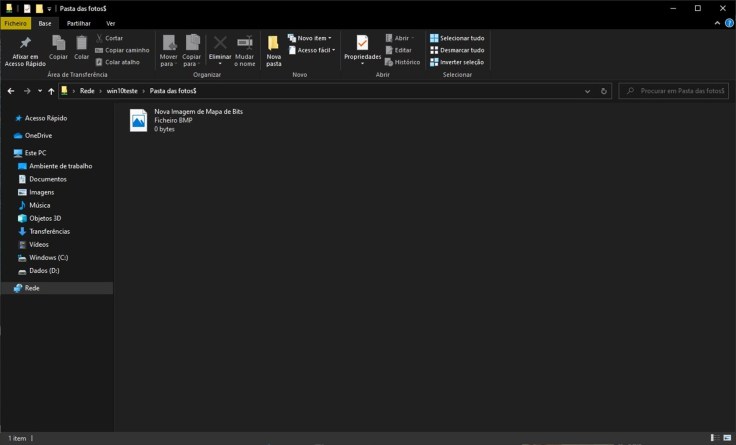Switch to large icons view in status bar

(x=726, y=438)
